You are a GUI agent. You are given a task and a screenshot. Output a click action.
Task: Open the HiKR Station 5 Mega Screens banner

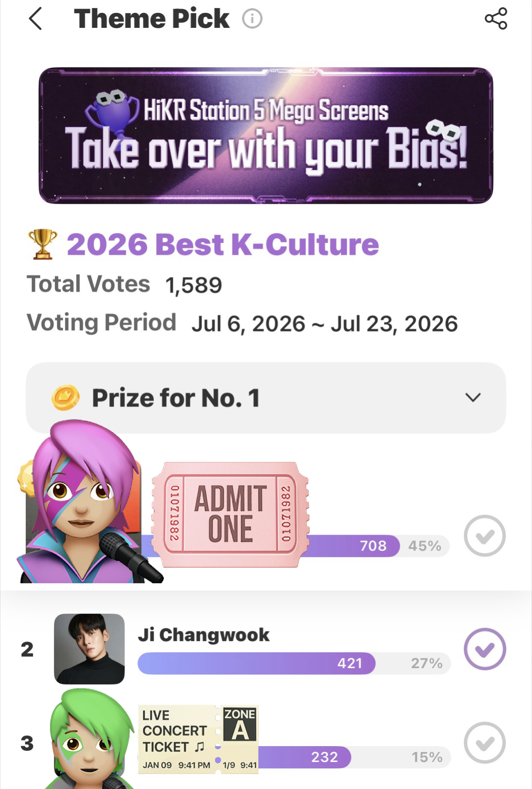click(266, 135)
